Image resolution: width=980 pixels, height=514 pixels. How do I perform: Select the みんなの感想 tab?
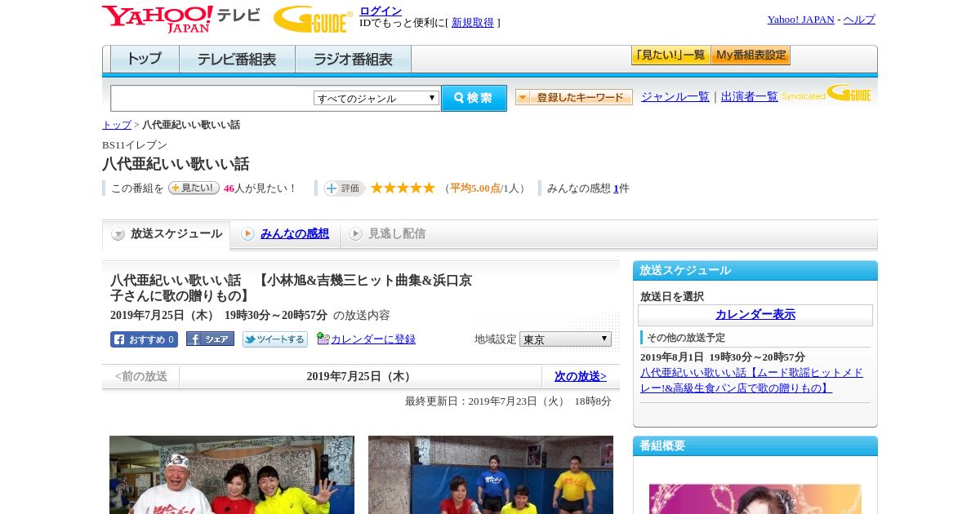(285, 234)
